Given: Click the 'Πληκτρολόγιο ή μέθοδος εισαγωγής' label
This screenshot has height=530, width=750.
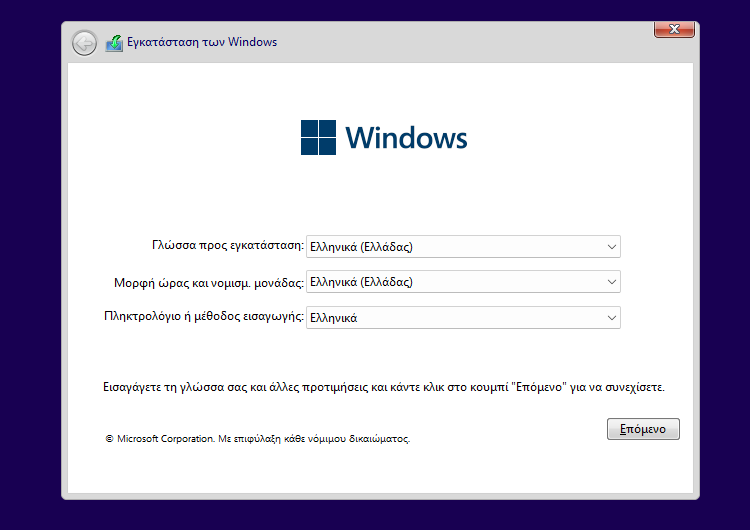Looking at the screenshot, I should click(x=204, y=317).
